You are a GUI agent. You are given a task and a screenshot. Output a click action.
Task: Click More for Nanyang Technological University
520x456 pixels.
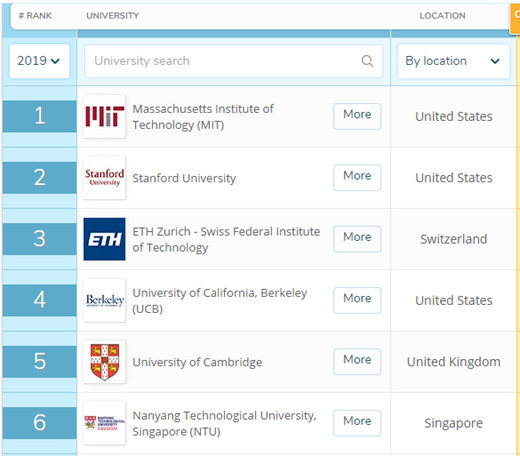pos(357,423)
